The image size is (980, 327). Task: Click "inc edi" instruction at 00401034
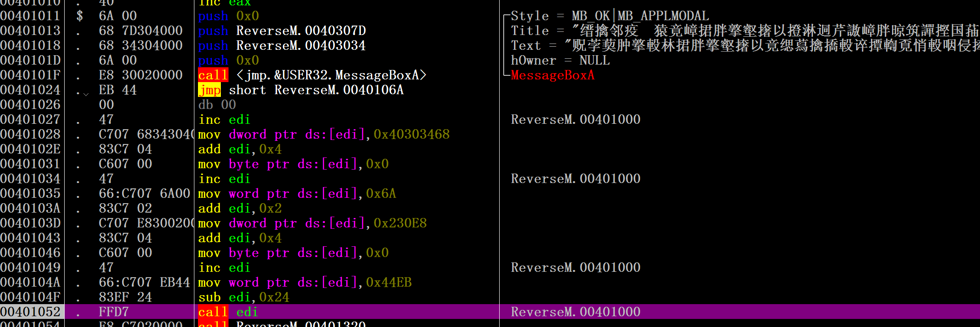(224, 179)
